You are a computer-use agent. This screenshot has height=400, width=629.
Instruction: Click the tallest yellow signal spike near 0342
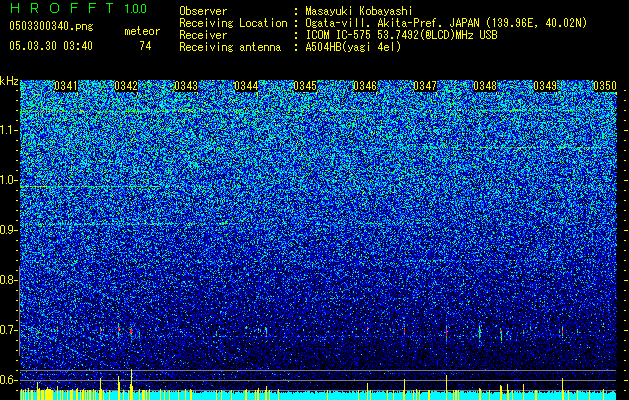(132, 384)
